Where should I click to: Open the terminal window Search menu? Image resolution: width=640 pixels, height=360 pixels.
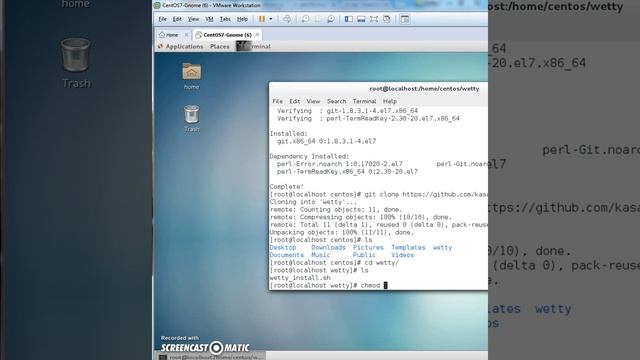click(x=337, y=101)
